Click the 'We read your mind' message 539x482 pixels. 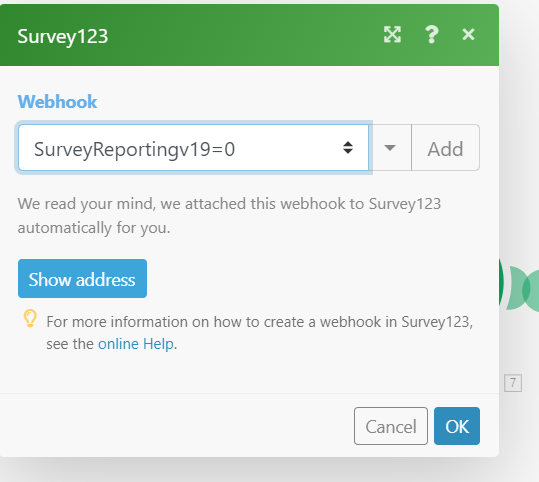[229, 216]
